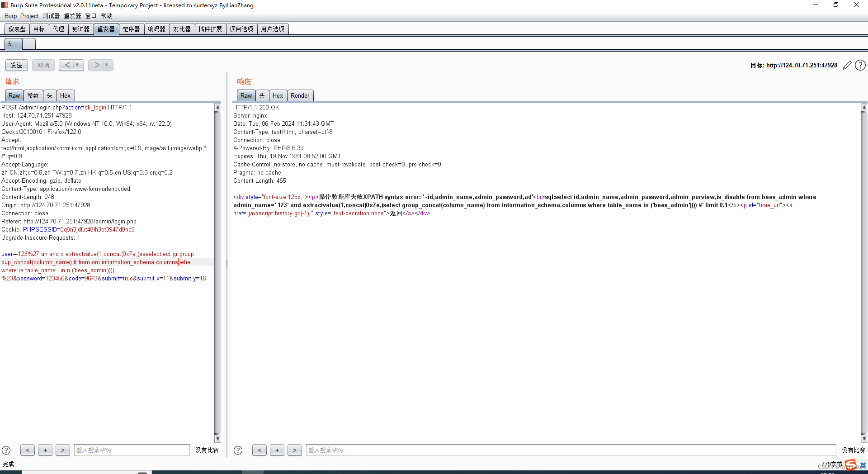Click request scrollbar down arrow
Viewport: 868px width, 474px height.
(217, 438)
